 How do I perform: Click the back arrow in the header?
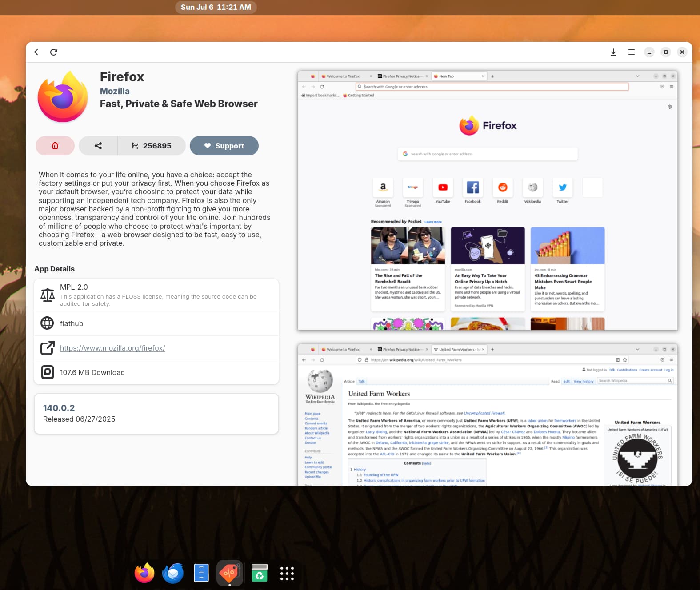(x=36, y=52)
